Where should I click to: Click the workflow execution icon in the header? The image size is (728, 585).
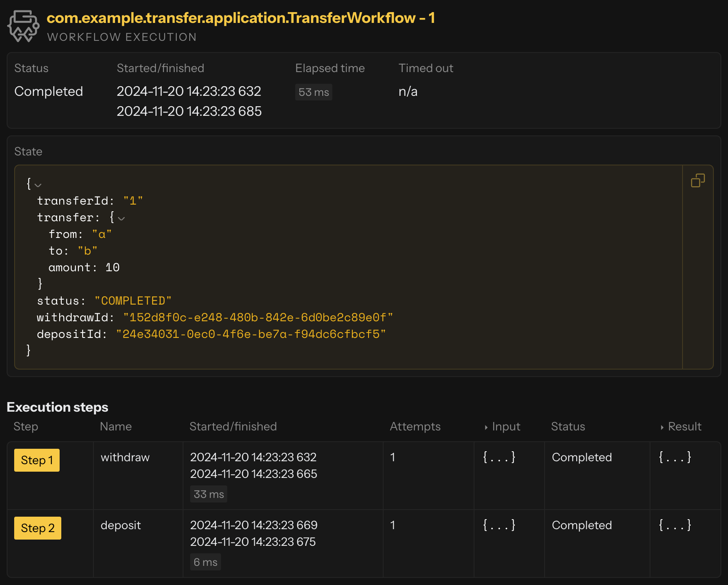coord(24,25)
